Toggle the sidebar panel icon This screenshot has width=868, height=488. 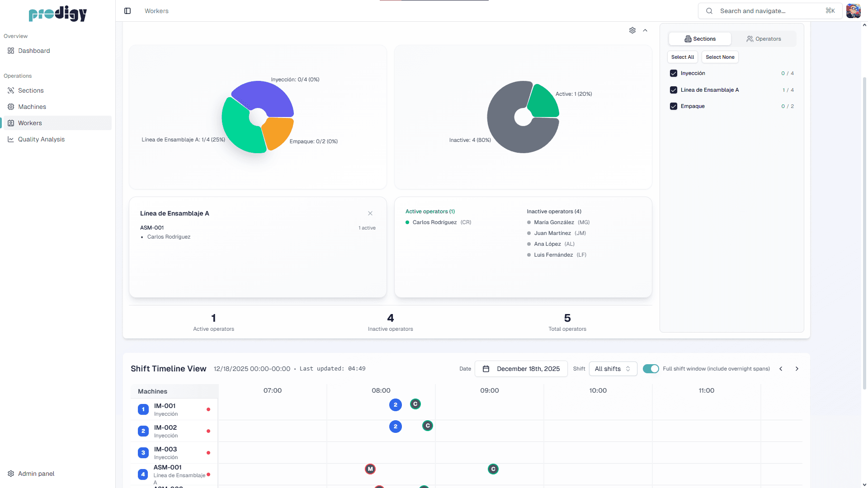click(x=127, y=11)
